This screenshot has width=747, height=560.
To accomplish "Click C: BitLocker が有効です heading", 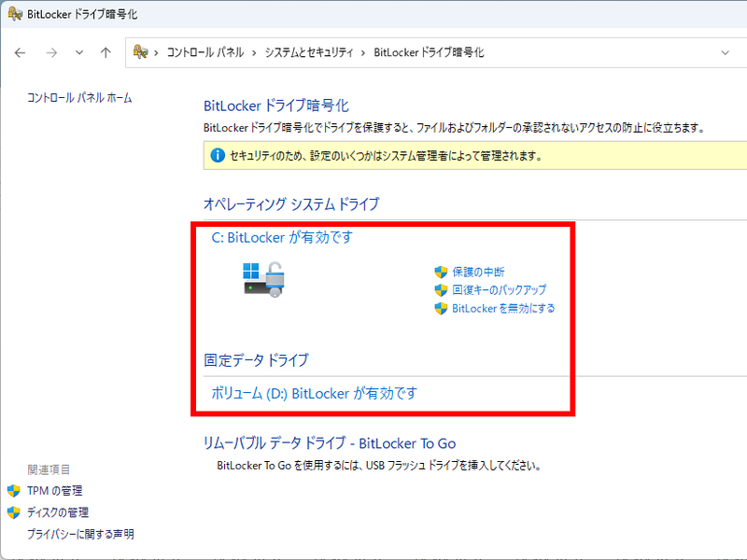I will 282,237.
